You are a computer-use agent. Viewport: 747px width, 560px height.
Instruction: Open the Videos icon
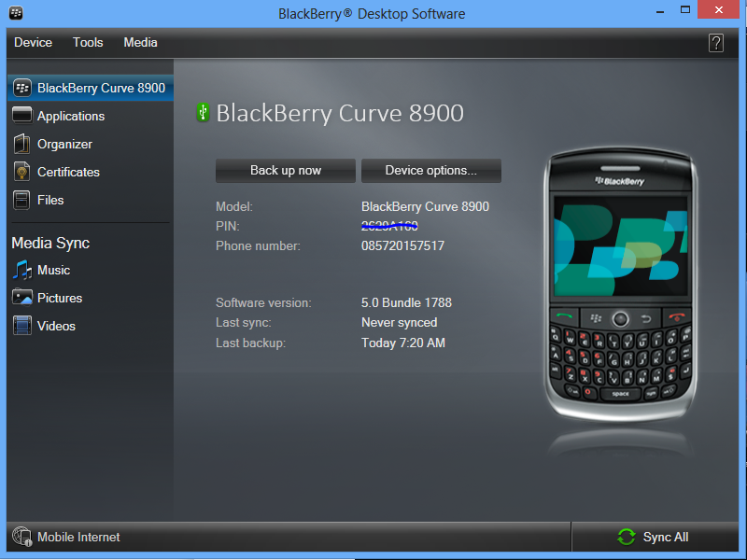pyautogui.click(x=22, y=326)
